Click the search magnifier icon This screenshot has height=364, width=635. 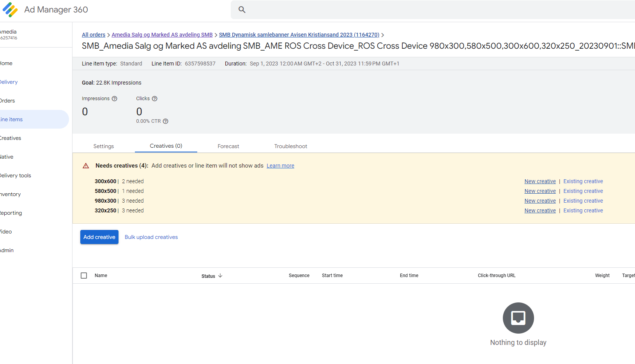[x=242, y=10]
